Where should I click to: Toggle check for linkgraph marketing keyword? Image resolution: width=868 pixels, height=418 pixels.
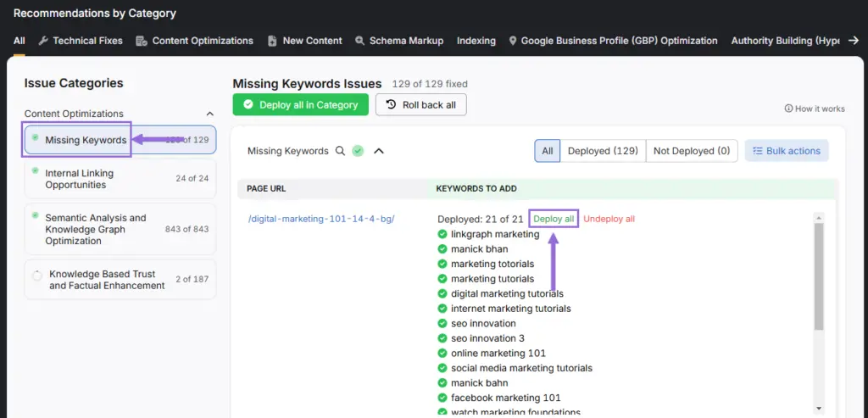[x=442, y=234]
